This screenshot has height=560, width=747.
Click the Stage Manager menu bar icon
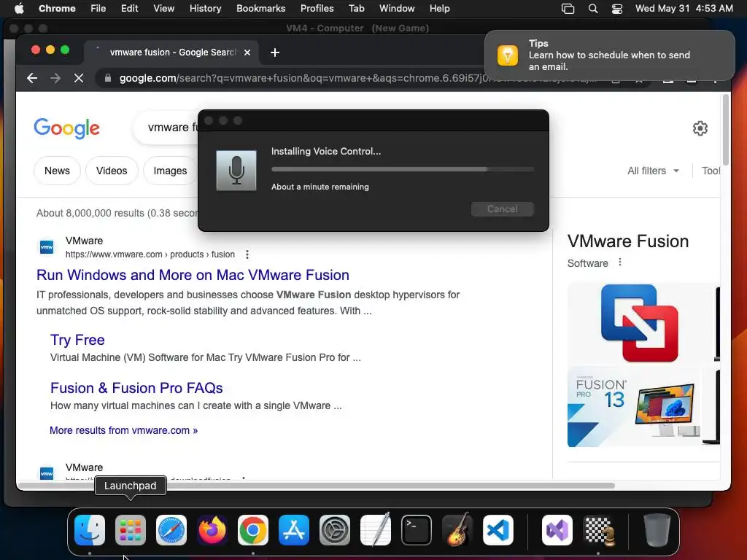pyautogui.click(x=568, y=9)
